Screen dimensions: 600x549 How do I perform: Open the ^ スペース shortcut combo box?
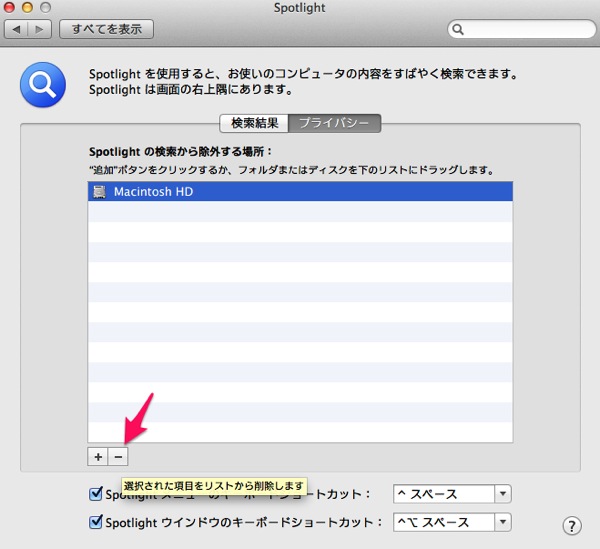[452, 494]
